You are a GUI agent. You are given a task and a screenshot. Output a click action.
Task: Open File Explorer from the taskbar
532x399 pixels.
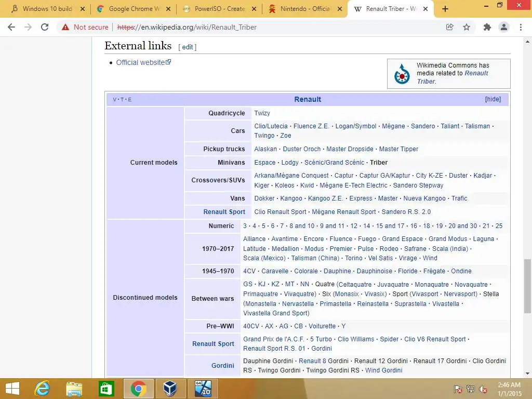74,389
